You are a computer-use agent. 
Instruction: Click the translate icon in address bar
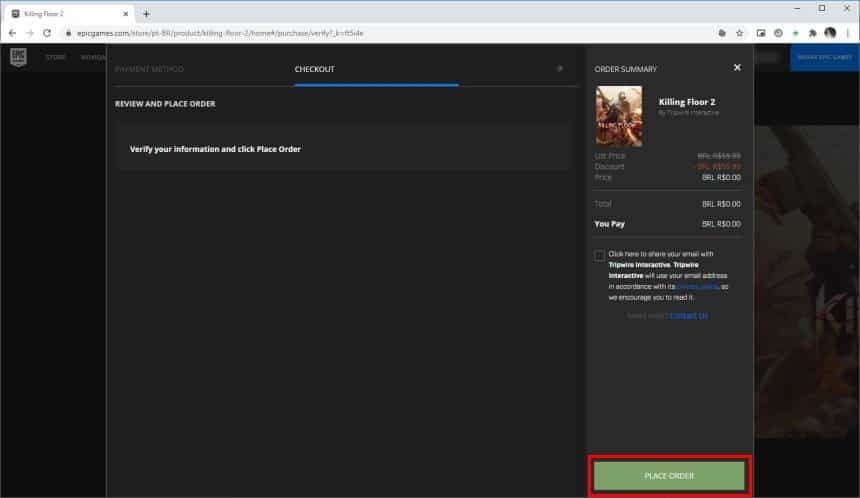[x=722, y=33]
